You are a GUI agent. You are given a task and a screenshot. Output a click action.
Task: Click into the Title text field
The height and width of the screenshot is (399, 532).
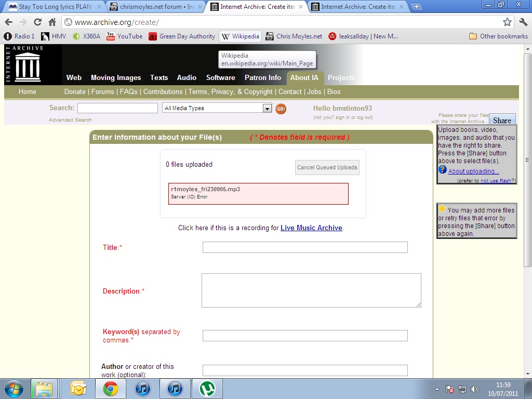click(x=305, y=247)
